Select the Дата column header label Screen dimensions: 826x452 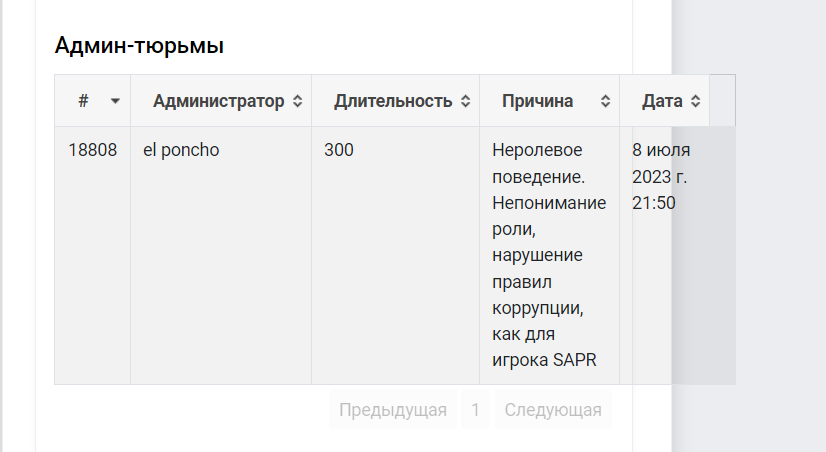(662, 101)
